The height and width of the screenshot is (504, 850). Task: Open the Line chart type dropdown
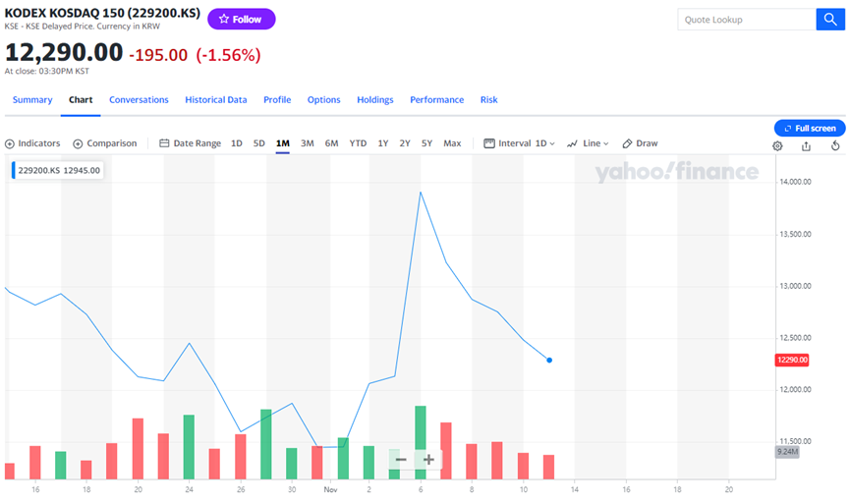point(588,143)
